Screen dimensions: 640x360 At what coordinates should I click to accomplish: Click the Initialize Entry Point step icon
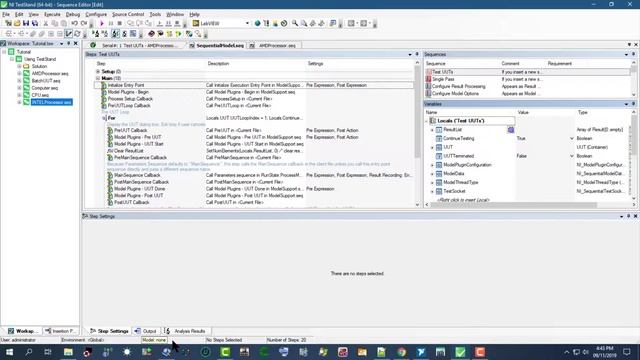(104, 85)
